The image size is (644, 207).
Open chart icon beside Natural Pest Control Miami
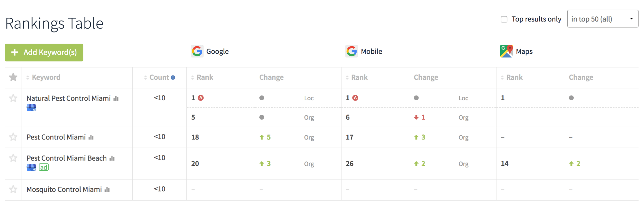click(x=116, y=98)
